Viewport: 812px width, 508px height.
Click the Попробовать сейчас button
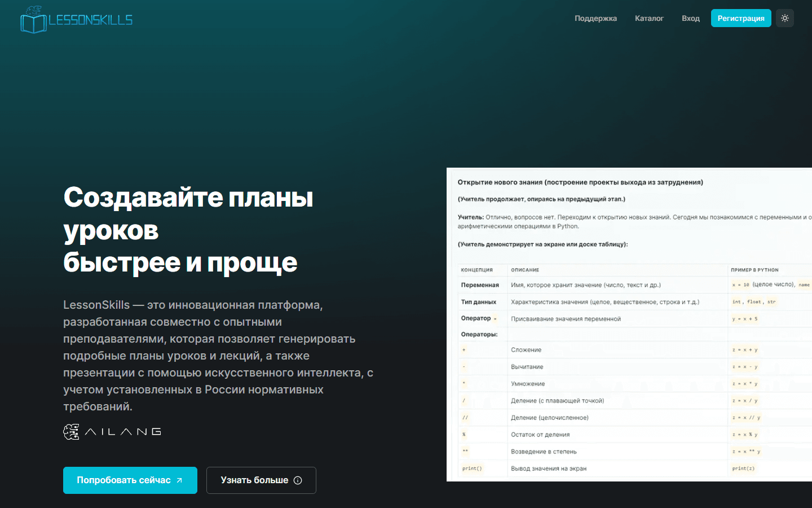tap(130, 480)
